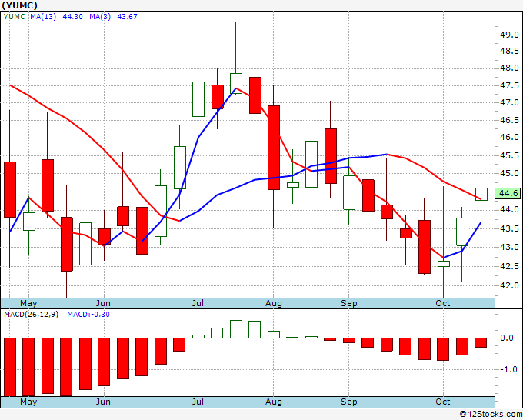Select the MACD:-0.30 value readout
Image resolution: width=523 pixels, height=420 pixels.
(88, 315)
